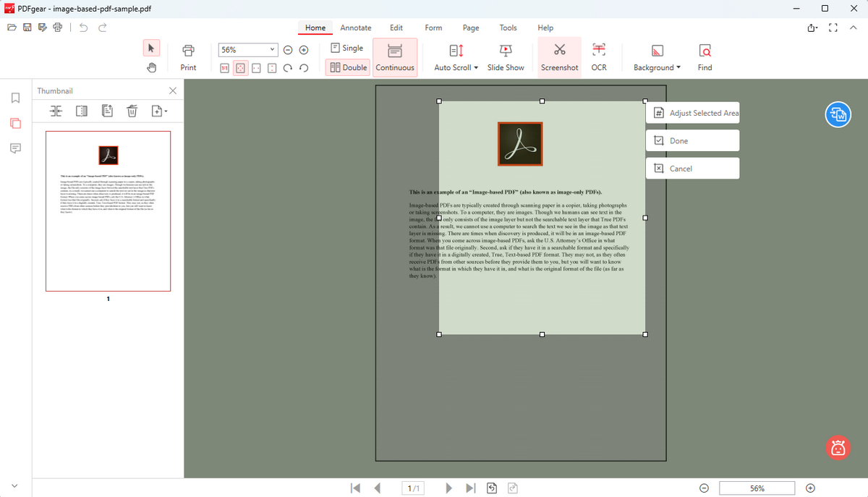Open the Find tool
868x497 pixels.
(x=704, y=56)
